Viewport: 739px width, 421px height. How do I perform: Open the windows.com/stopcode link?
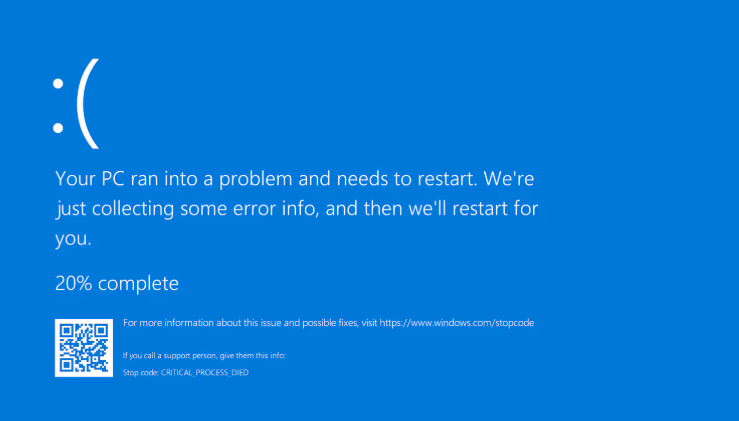pyautogui.click(x=457, y=323)
